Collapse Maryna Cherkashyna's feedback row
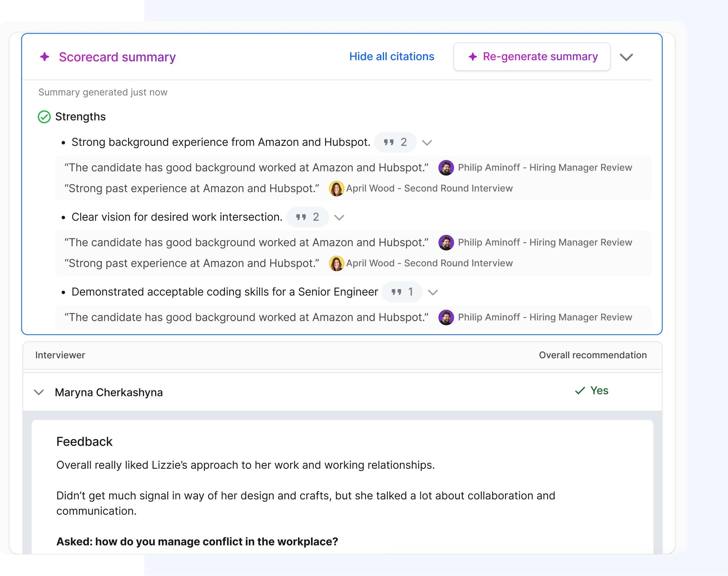 click(38, 392)
